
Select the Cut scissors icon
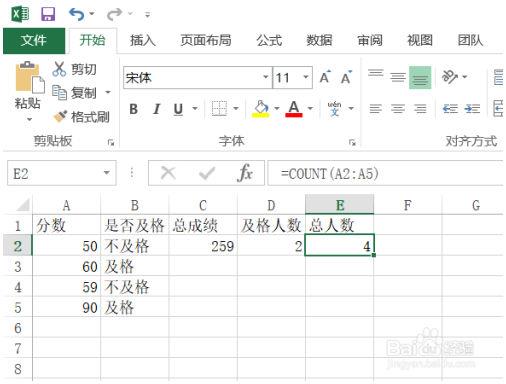[59, 69]
